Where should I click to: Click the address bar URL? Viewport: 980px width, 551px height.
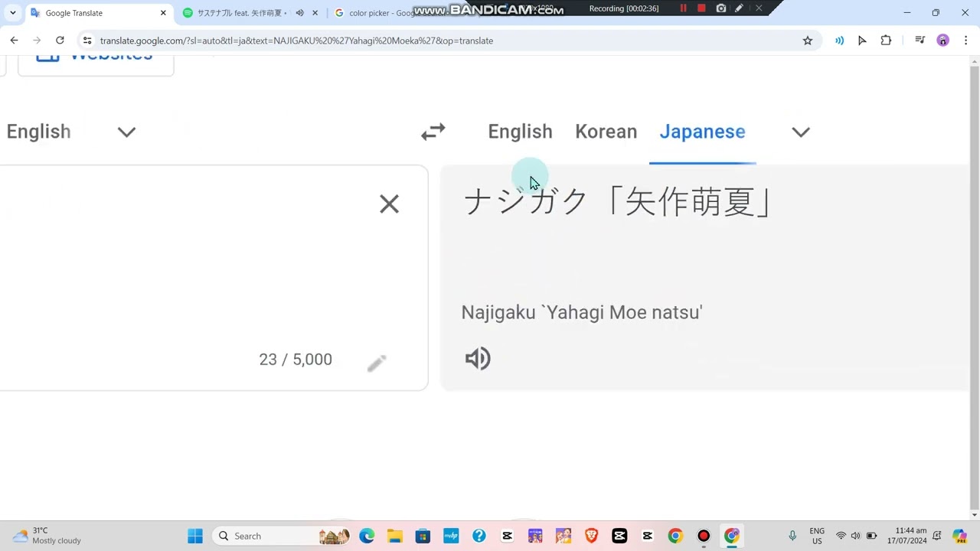coord(296,41)
